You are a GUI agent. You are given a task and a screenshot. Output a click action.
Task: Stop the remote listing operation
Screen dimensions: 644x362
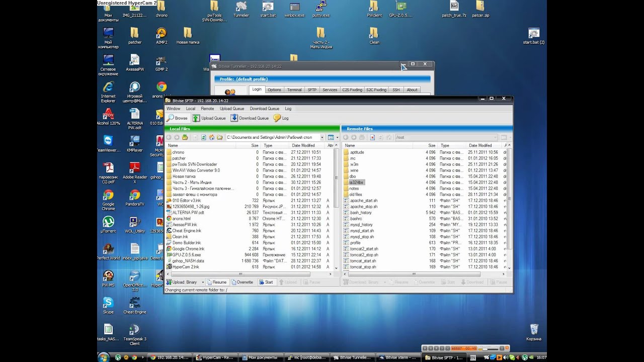[x=372, y=137]
